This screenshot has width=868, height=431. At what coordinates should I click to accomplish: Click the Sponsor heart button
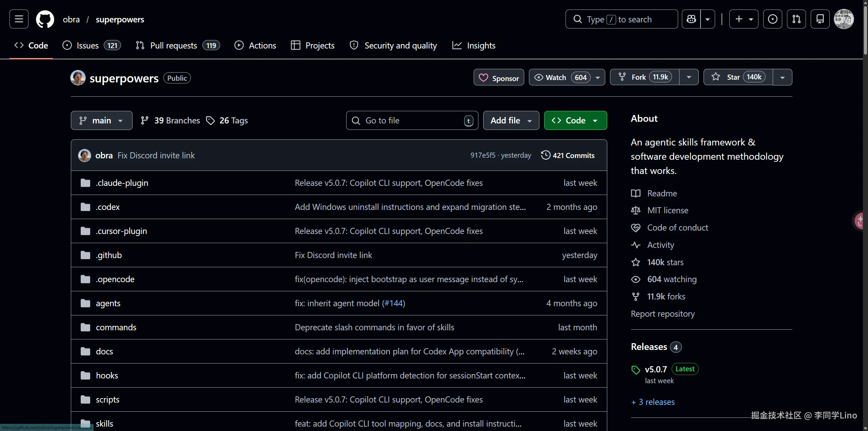[499, 78]
